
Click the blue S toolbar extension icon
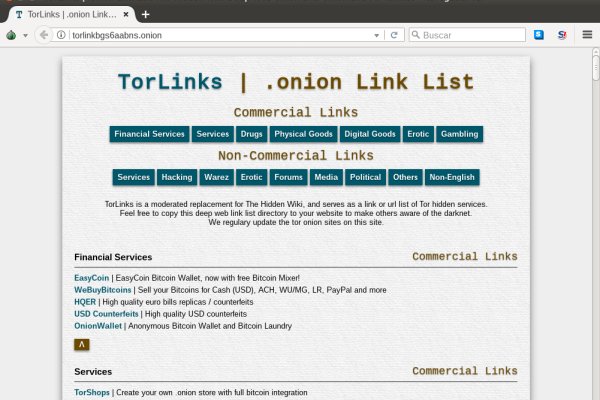tap(539, 35)
